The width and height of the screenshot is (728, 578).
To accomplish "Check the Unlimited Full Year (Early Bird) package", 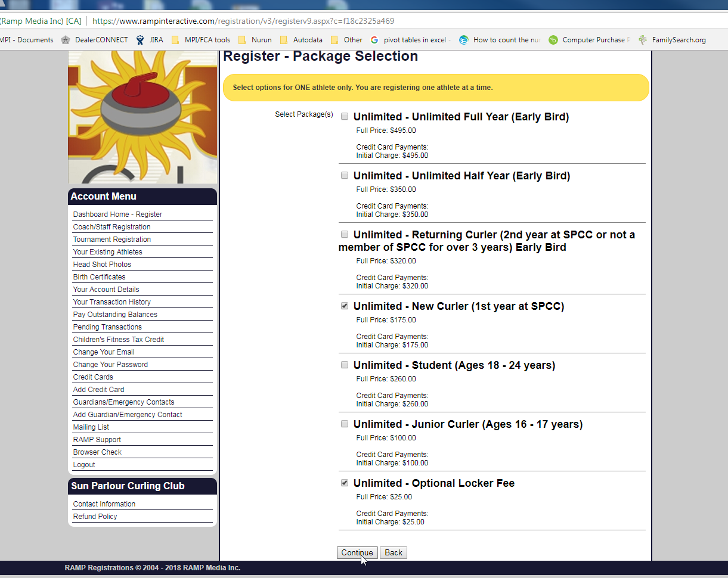I will 345,116.
